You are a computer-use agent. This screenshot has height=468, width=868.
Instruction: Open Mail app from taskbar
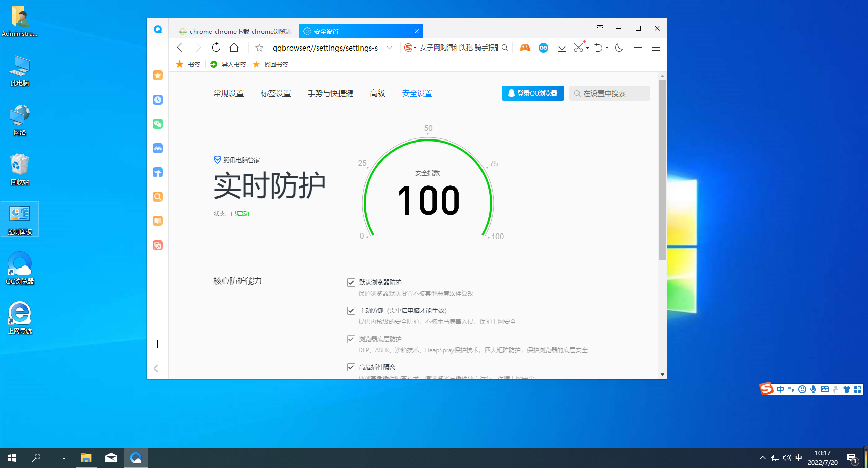111,458
